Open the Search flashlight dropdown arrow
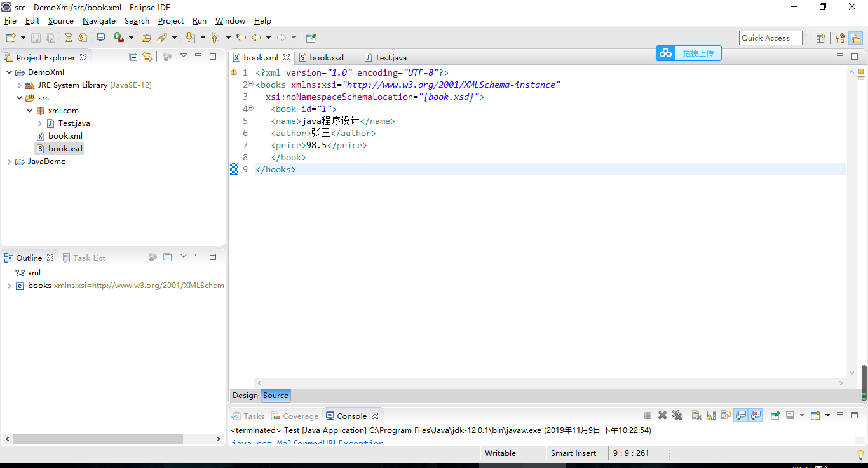Image resolution: width=868 pixels, height=468 pixels. point(174,38)
